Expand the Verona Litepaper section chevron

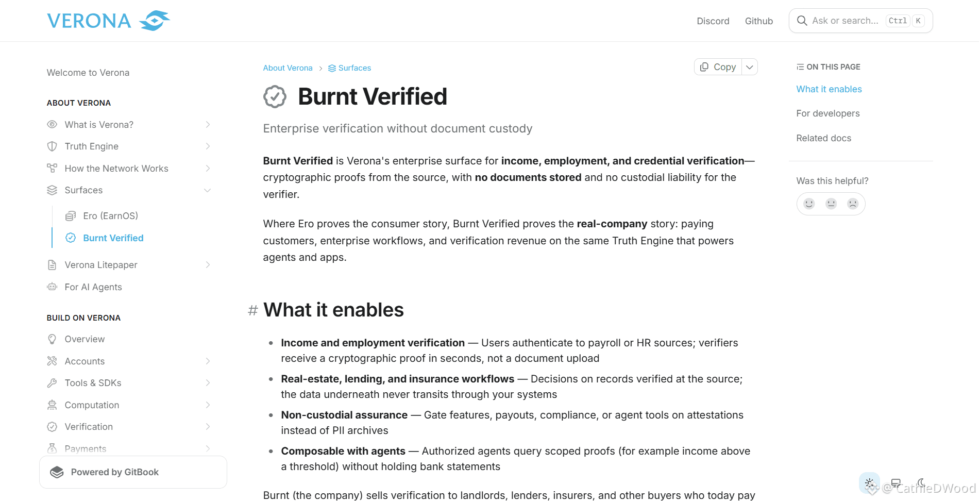208,265
